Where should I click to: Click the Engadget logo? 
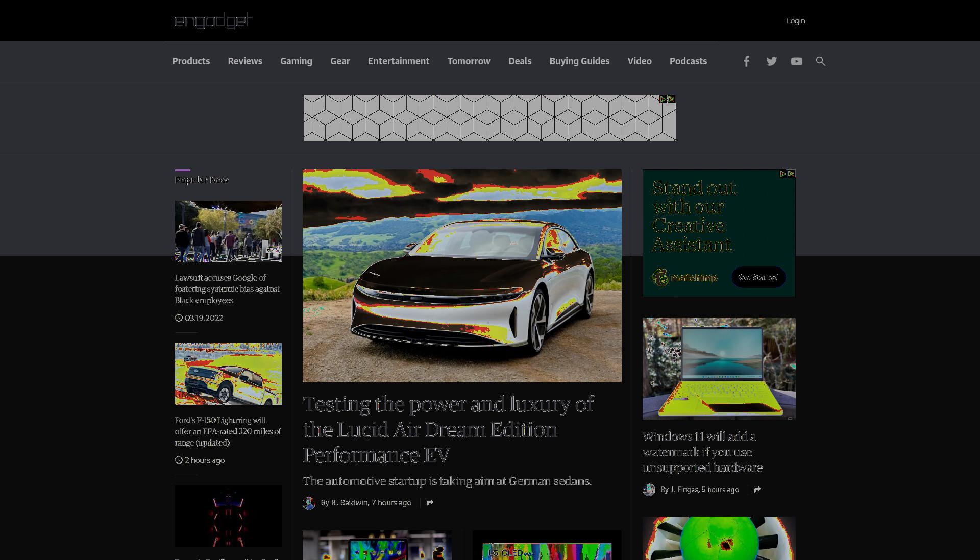tap(213, 20)
